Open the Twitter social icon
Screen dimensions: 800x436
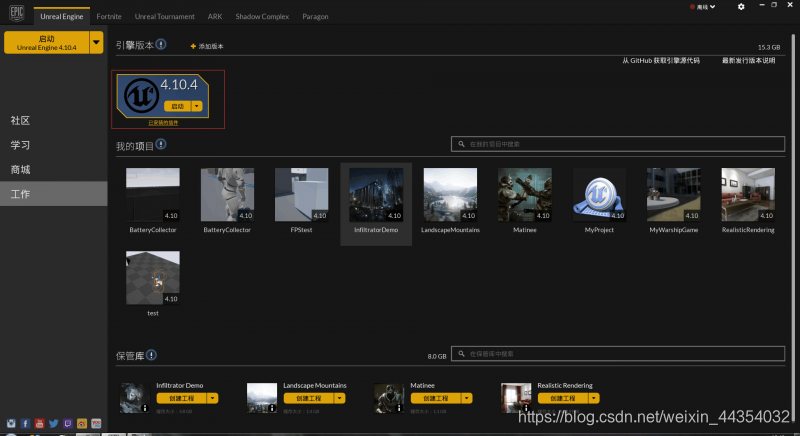[54, 424]
